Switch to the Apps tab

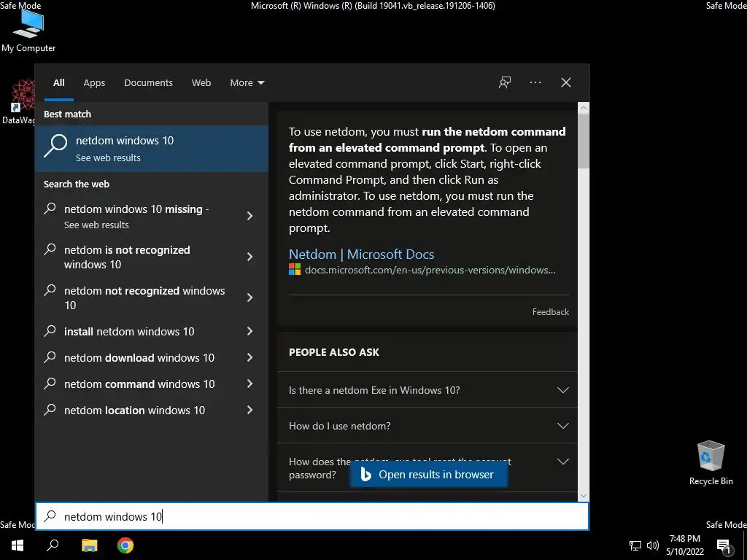point(94,83)
